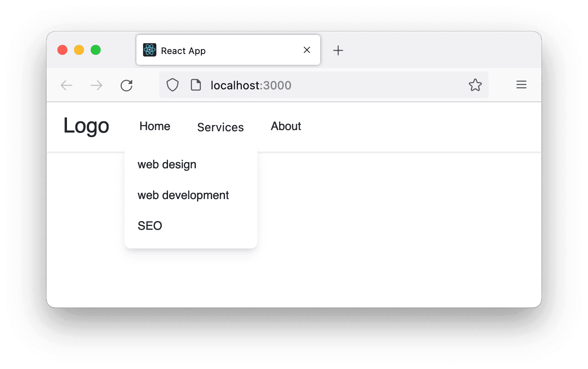Viewport: 588px width, 369px height.
Task: Minimize the browser window with yellow button
Action: [x=79, y=50]
